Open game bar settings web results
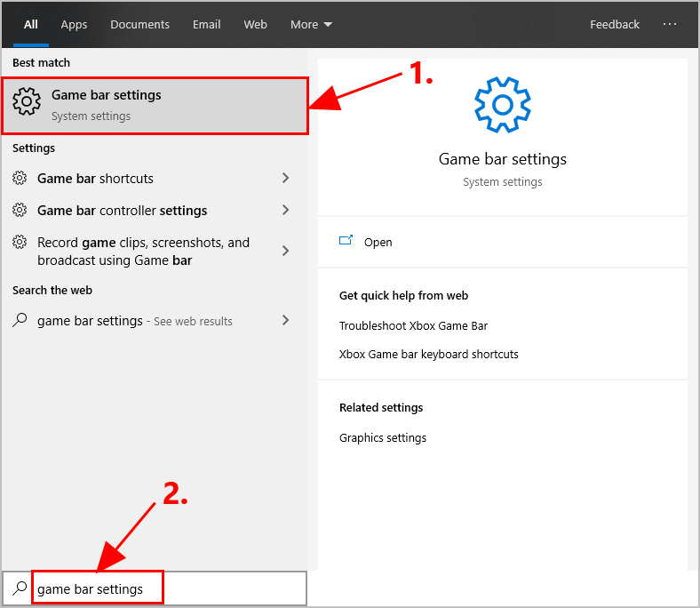The height and width of the screenshot is (608, 700). coord(151,320)
